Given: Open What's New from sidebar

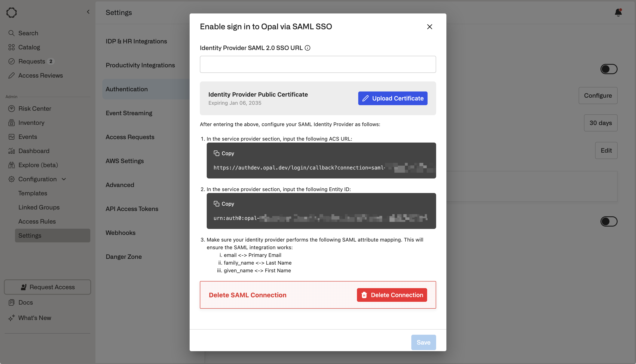Looking at the screenshot, I should 34,318.
